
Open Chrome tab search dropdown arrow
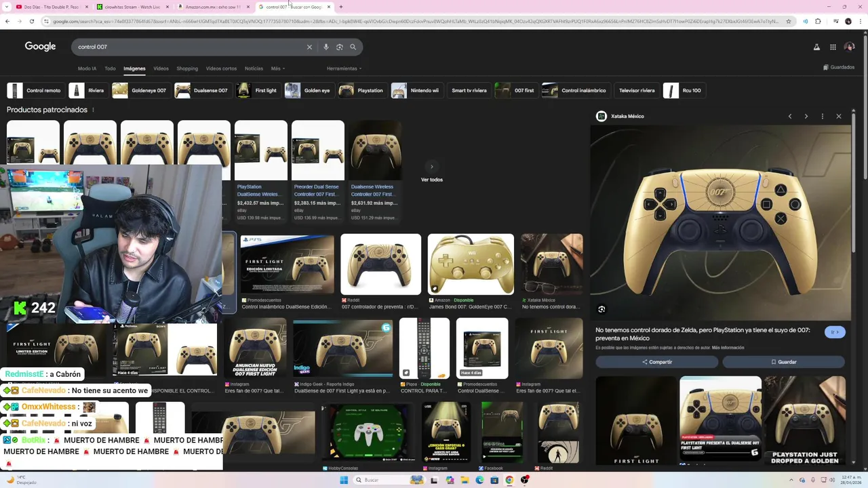point(6,7)
